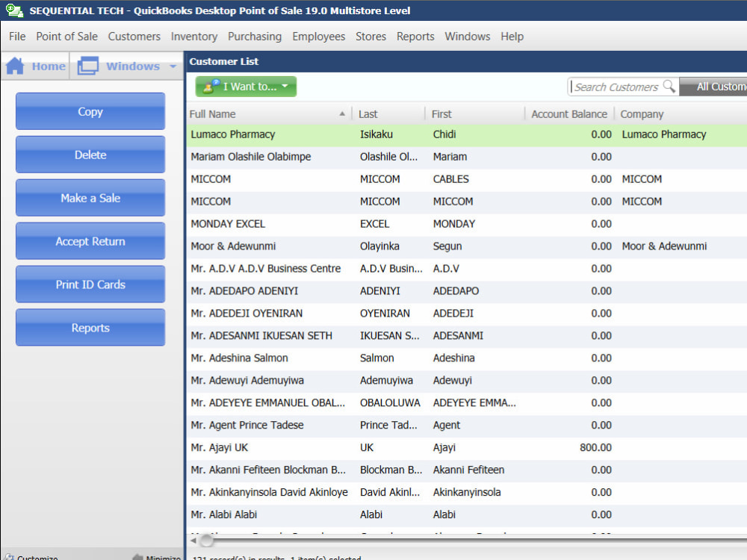Click the horizontal scrollbar left arrow

[193, 541]
